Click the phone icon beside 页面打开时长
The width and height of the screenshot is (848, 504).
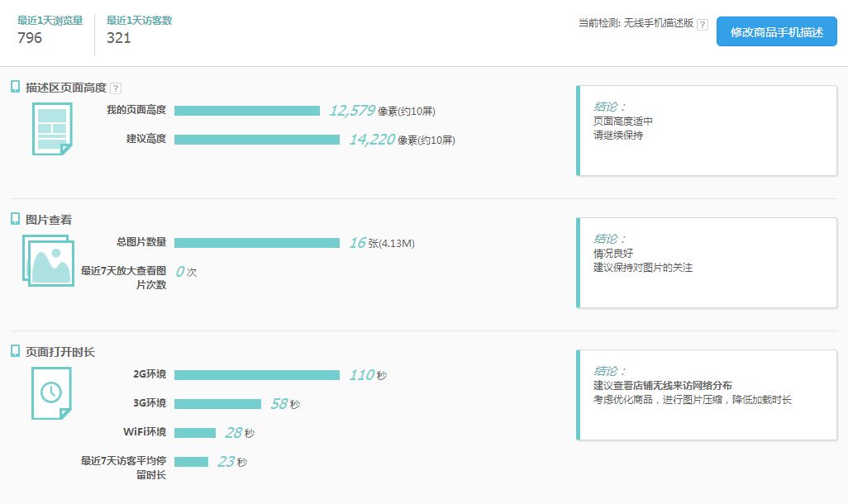15,351
